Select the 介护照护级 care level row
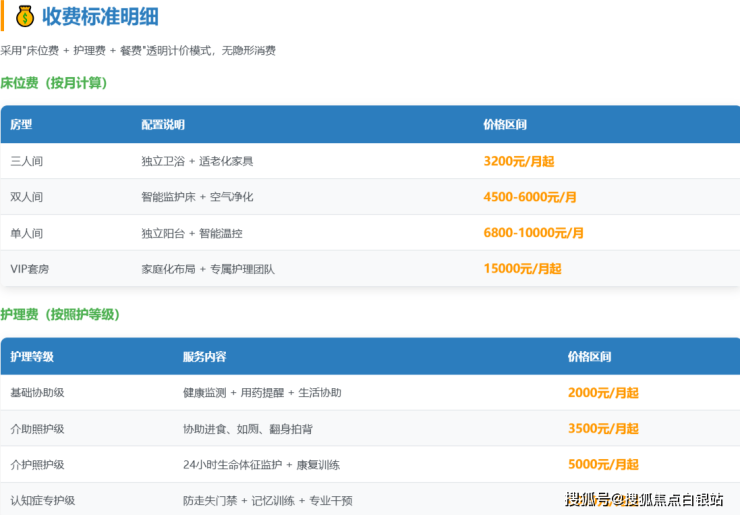Screen dimensions: 740x515 tap(37, 465)
